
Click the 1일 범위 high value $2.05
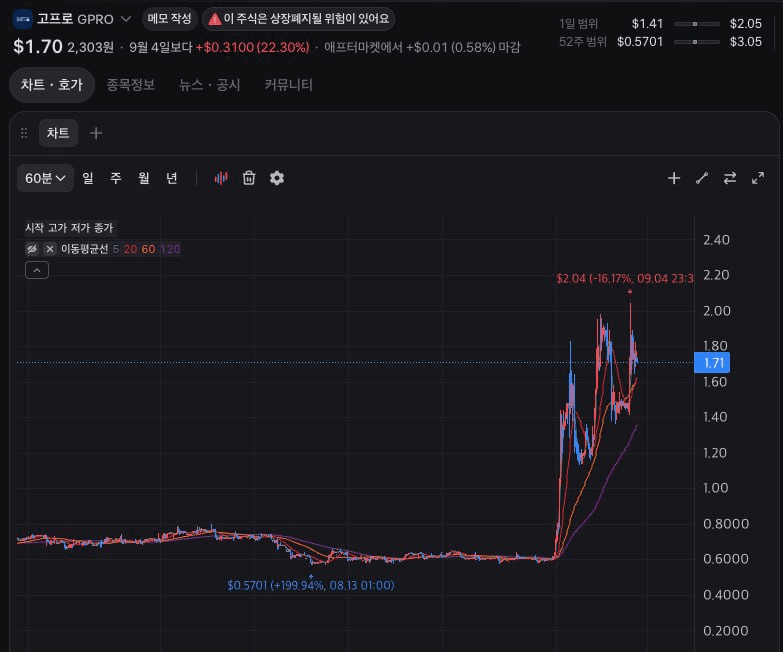(746, 23)
